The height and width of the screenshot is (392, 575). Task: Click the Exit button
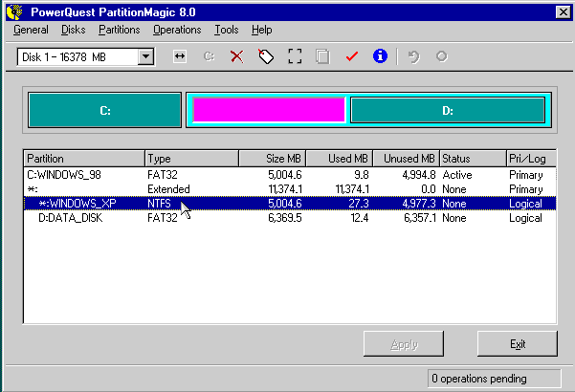[518, 344]
